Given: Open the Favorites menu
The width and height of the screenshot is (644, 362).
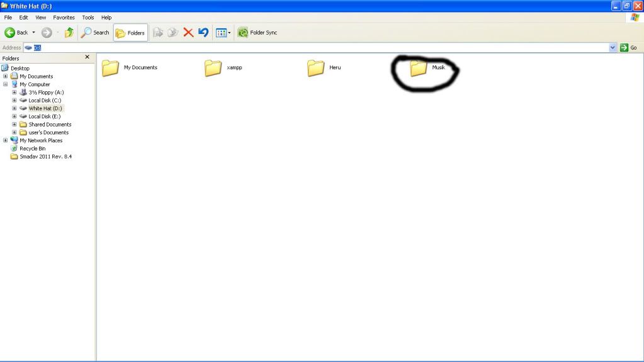Looking at the screenshot, I should [x=64, y=18].
